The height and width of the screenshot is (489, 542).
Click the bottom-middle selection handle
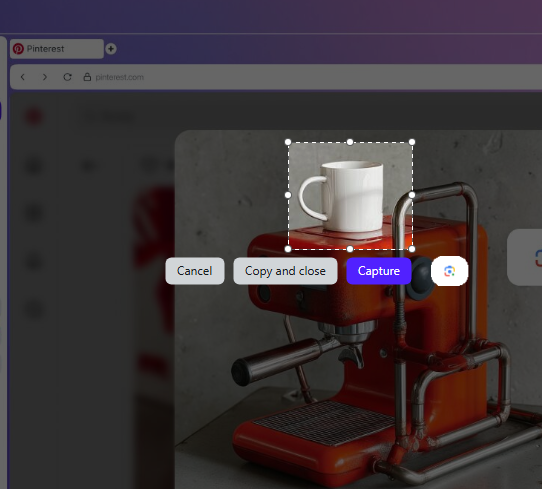[x=350, y=249]
